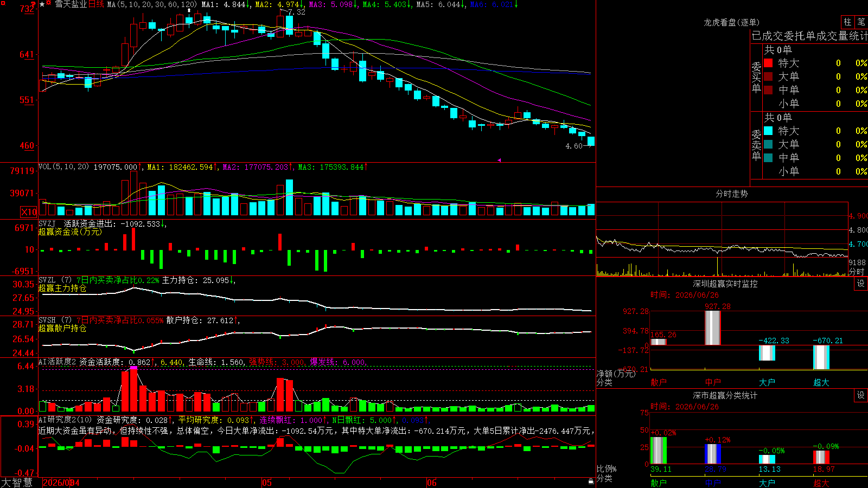
Task: Click the SVSH 散户持仓 indicator title
Action: (55, 320)
